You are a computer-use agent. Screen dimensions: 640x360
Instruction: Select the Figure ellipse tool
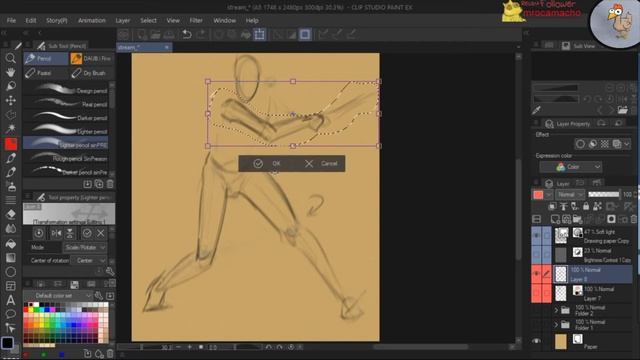pos(11,272)
